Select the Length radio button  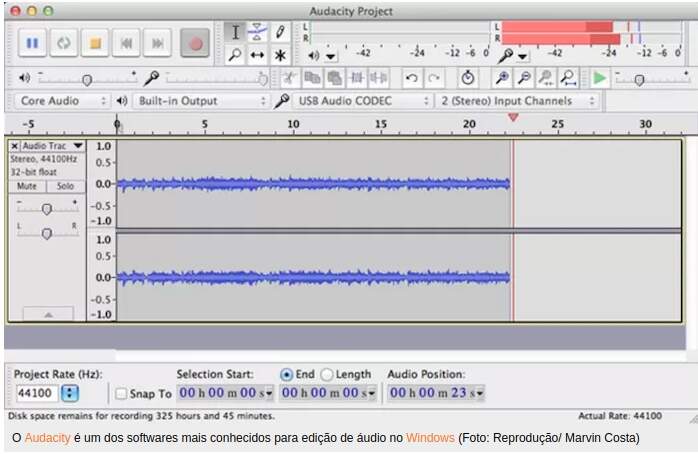tap(327, 374)
